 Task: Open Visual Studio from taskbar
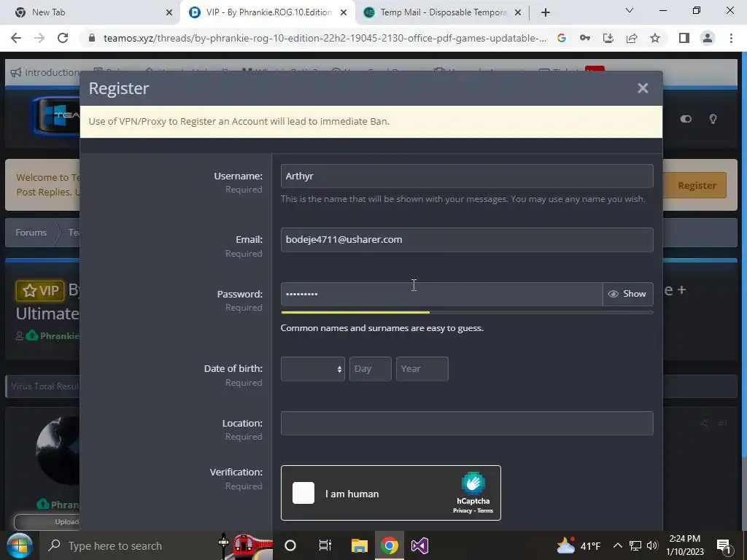click(x=419, y=545)
